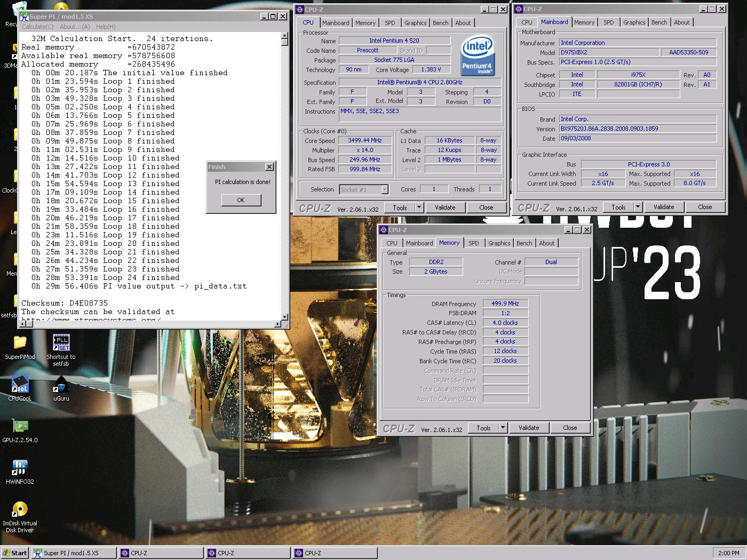This screenshot has width=747, height=560.
Task: Open Graphics tab in Memory window
Action: (x=499, y=243)
